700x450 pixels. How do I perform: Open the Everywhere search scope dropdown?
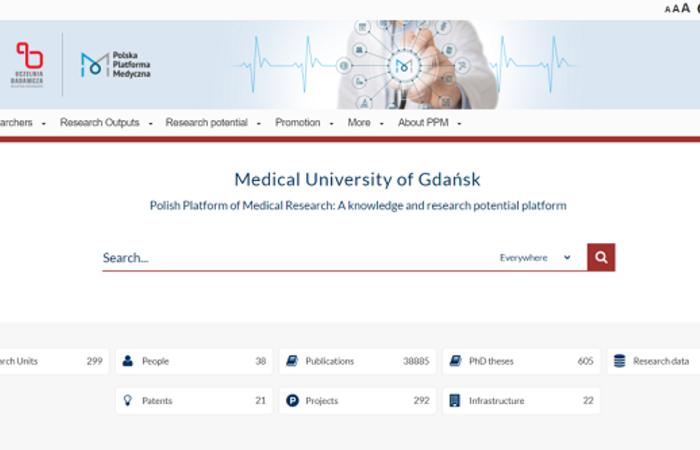tap(536, 257)
